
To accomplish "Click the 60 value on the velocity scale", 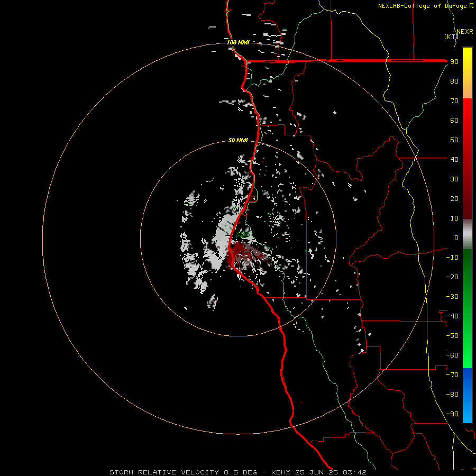I will pos(454,120).
